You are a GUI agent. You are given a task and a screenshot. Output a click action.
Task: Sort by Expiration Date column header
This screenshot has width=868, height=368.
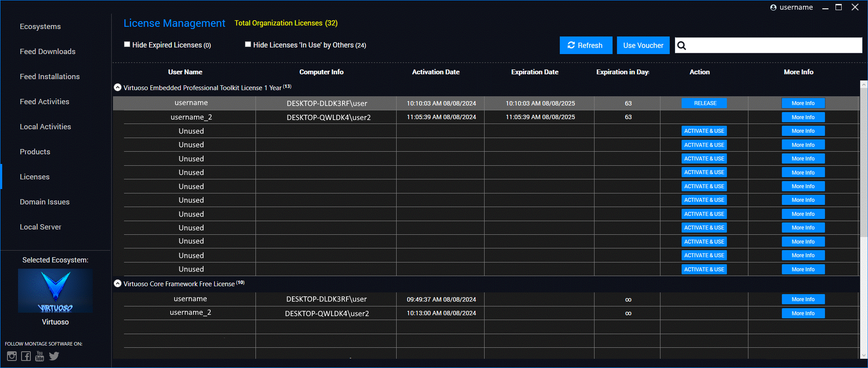(535, 72)
